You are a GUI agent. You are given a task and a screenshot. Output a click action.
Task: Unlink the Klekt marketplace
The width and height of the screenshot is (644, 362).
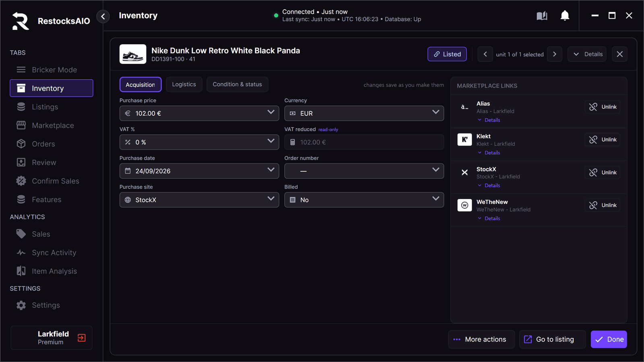603,140
